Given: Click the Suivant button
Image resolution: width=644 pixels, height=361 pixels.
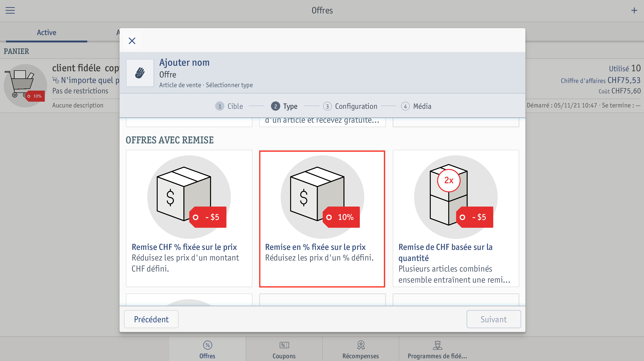Looking at the screenshot, I should (494, 319).
